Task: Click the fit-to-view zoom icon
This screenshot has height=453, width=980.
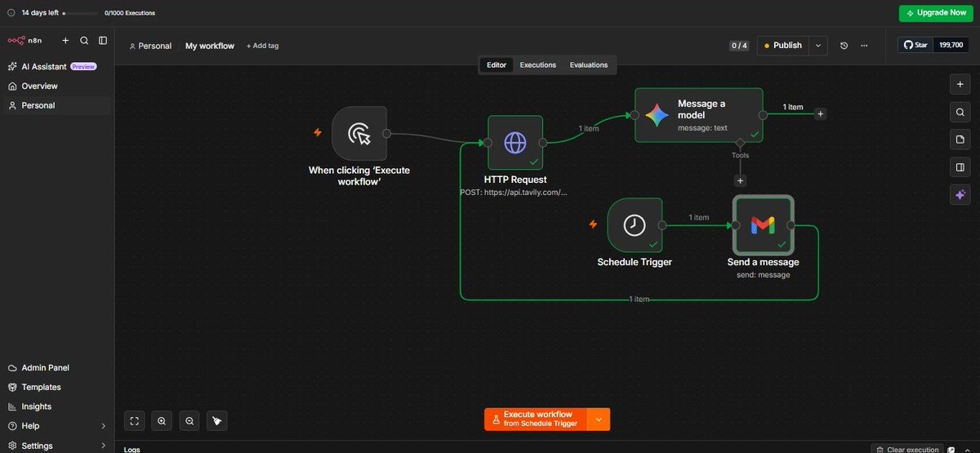Action: pyautogui.click(x=135, y=420)
